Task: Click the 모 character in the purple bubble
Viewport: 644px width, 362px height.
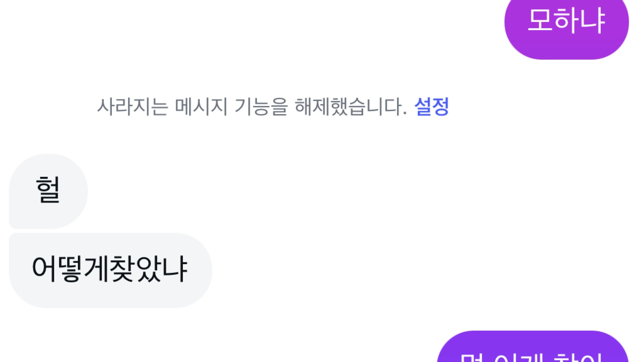Action: [x=540, y=20]
